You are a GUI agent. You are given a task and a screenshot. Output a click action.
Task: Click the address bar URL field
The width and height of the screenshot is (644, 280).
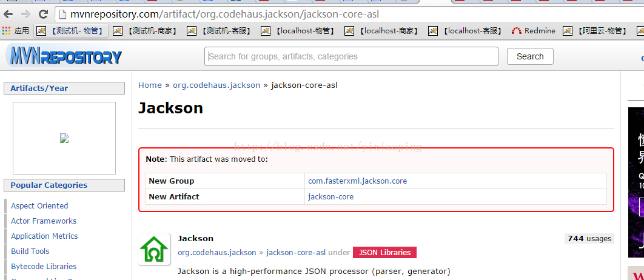pyautogui.click(x=349, y=15)
